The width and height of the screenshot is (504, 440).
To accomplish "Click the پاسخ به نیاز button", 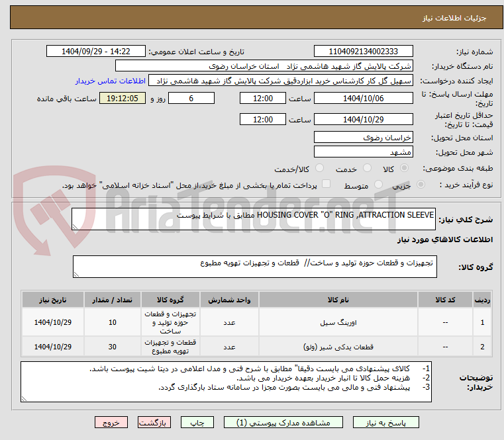I will tap(385, 422).
